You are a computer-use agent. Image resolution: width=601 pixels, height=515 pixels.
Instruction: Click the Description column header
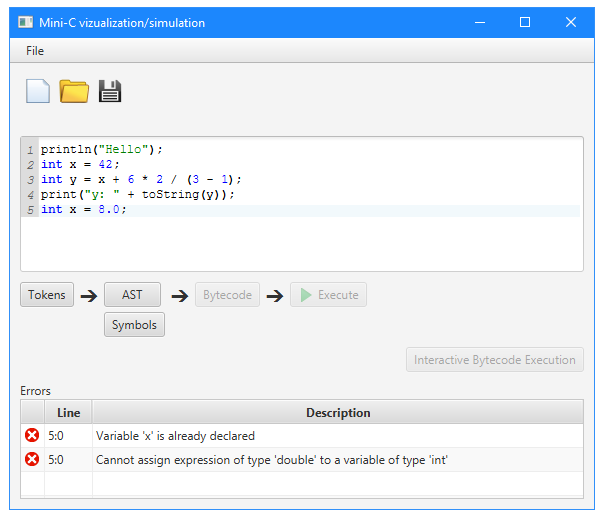[x=338, y=412]
